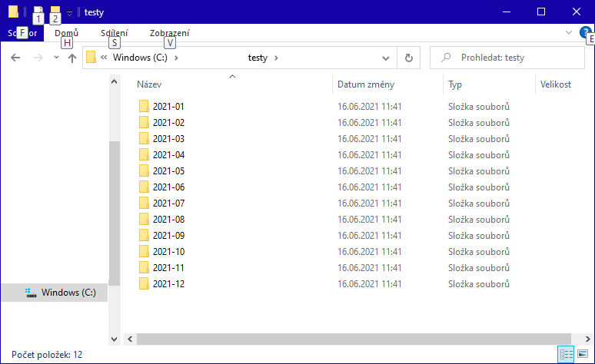Click the blue Help question mark icon
The image size is (595, 364).
click(x=585, y=32)
